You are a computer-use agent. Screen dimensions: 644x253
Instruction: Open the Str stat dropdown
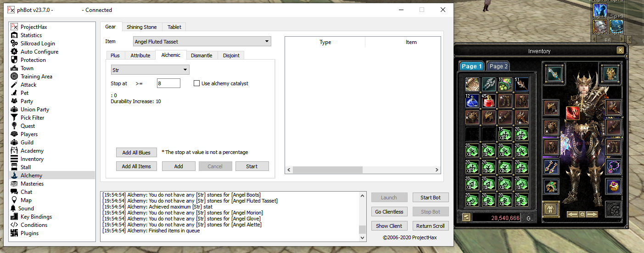click(150, 70)
